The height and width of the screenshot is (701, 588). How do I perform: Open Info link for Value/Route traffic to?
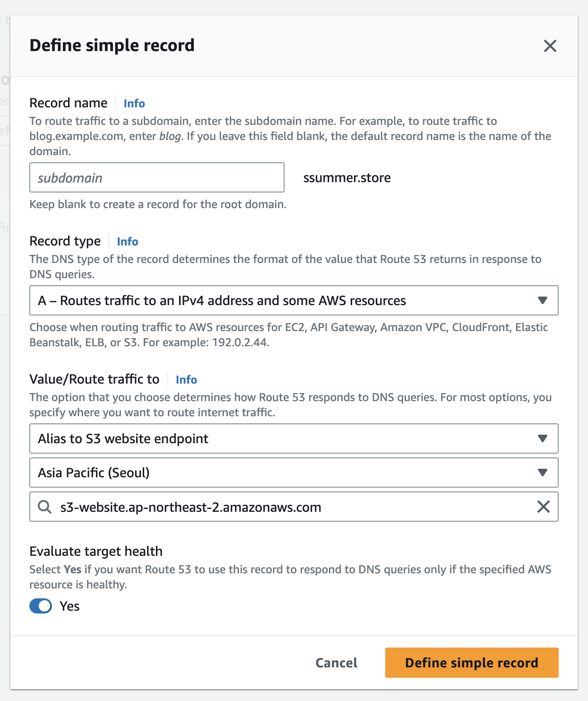point(186,379)
